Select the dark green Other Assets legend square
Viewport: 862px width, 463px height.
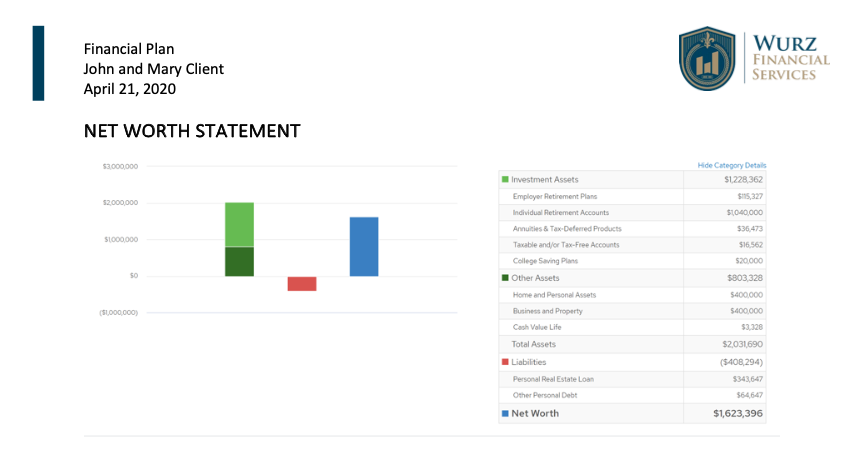click(x=505, y=278)
